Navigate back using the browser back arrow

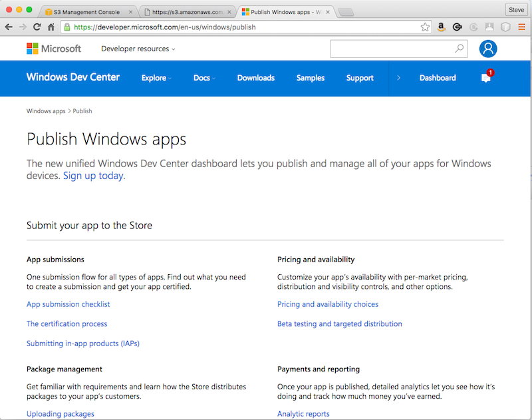pos(9,27)
